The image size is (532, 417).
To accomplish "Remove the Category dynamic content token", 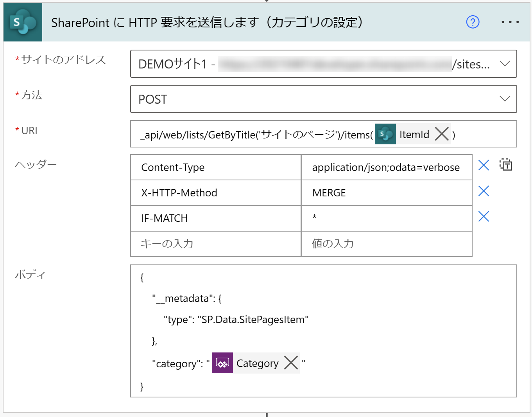I will [x=291, y=363].
